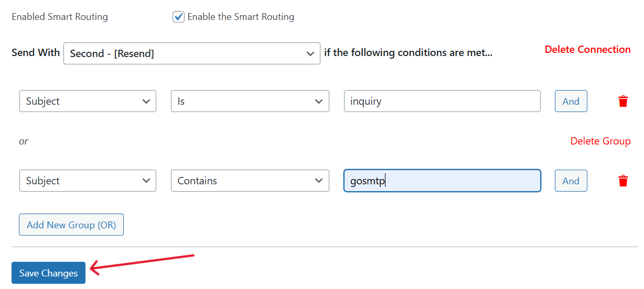This screenshot has width=644, height=289.
Task: Delete the first condition row with trash icon
Action: coord(623,102)
